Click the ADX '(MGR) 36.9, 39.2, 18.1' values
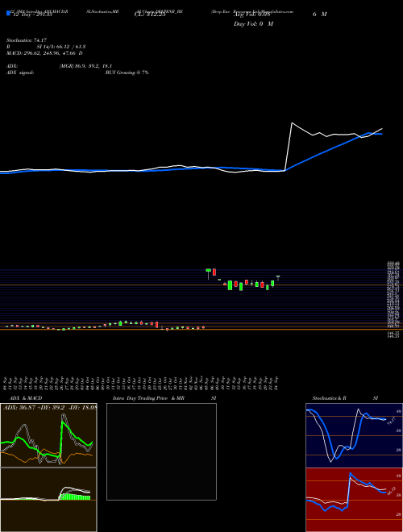 click(85, 66)
